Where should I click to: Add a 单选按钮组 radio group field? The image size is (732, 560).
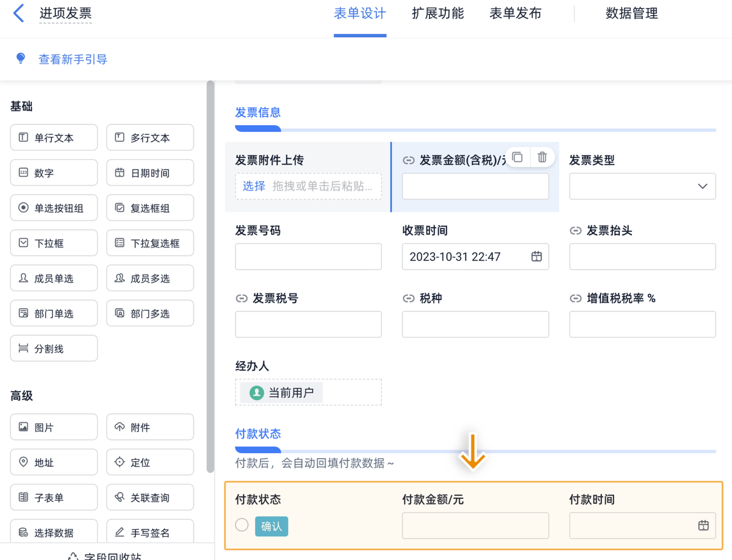pyautogui.click(x=54, y=208)
